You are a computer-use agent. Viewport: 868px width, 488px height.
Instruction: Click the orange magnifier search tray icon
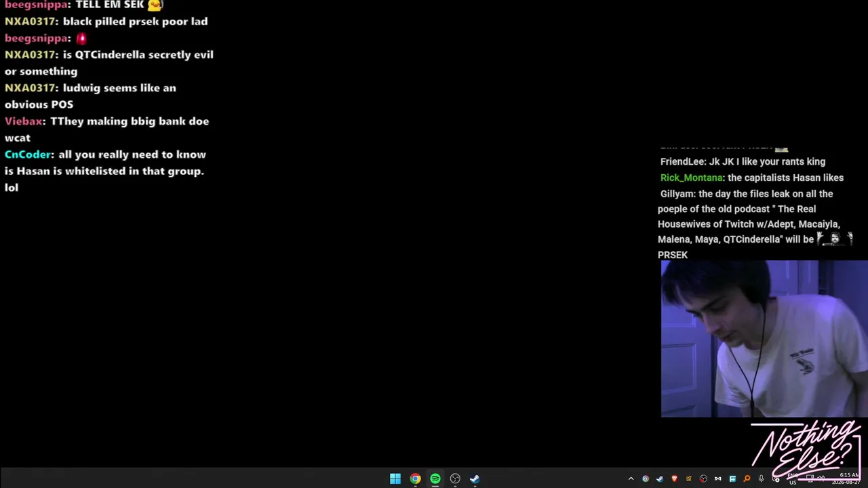tap(747, 479)
